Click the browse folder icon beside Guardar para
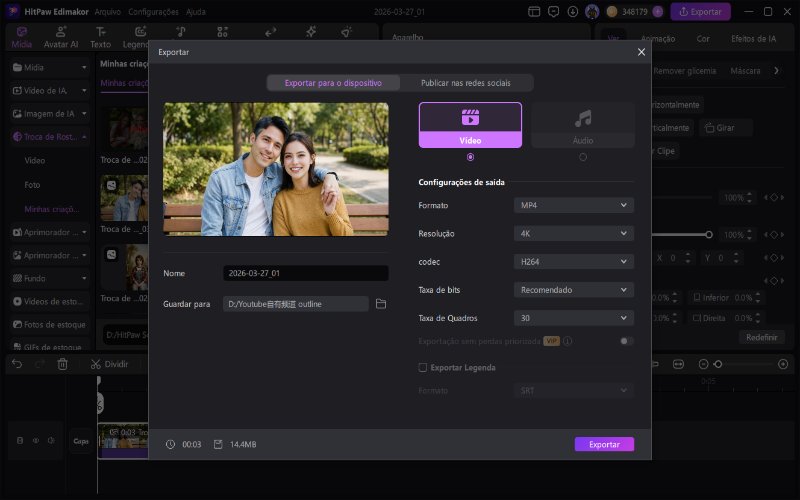Viewport: 800px width, 500px height. [381, 303]
